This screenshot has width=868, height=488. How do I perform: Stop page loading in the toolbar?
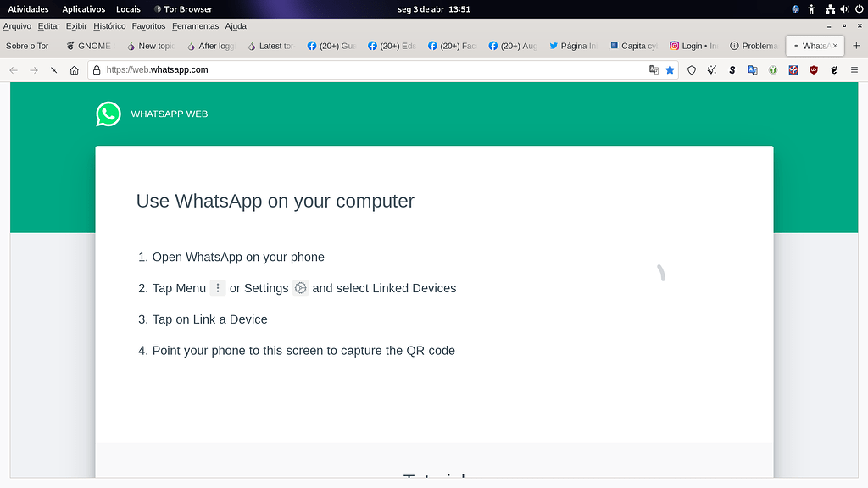(x=53, y=70)
